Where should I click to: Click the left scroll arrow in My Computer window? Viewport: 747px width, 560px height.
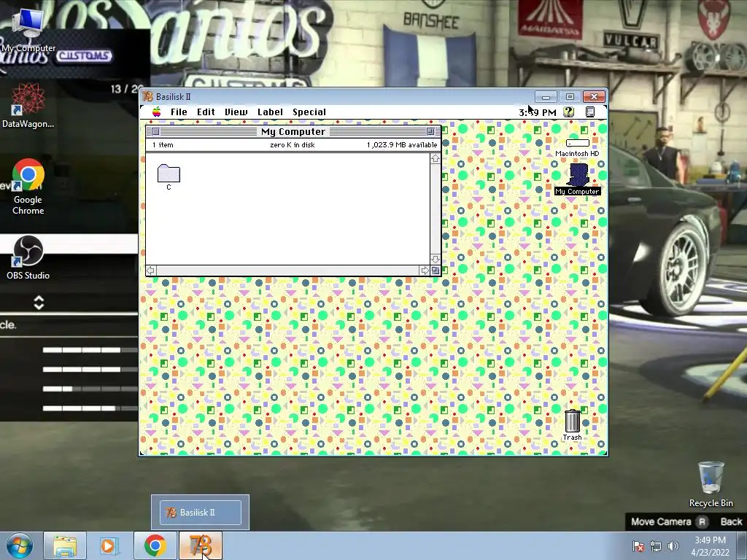coord(150,271)
